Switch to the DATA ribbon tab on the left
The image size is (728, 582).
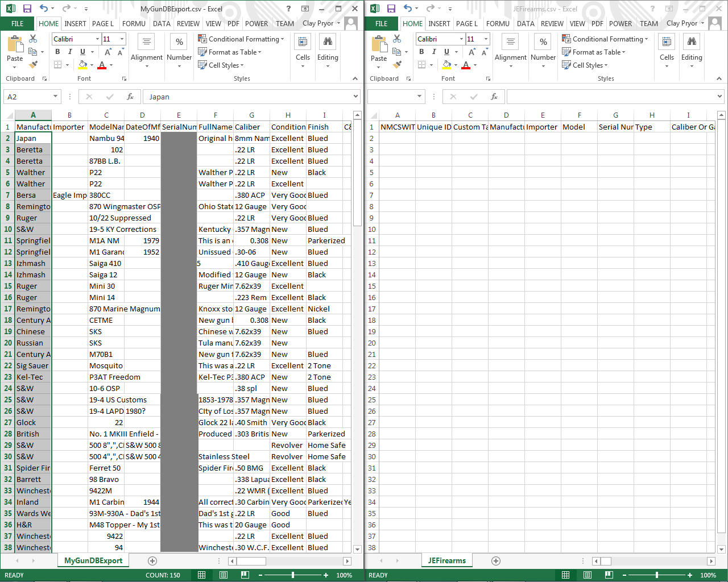pyautogui.click(x=162, y=24)
